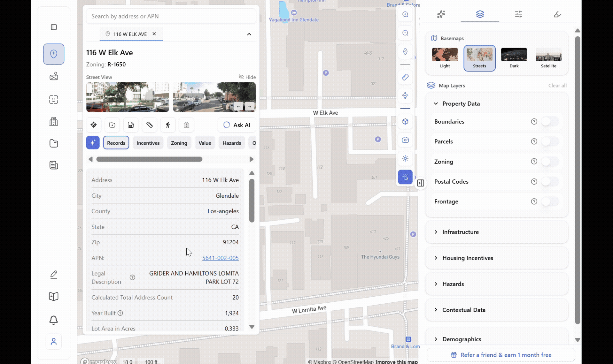Open APN 5641-002-005 link

tap(220, 258)
